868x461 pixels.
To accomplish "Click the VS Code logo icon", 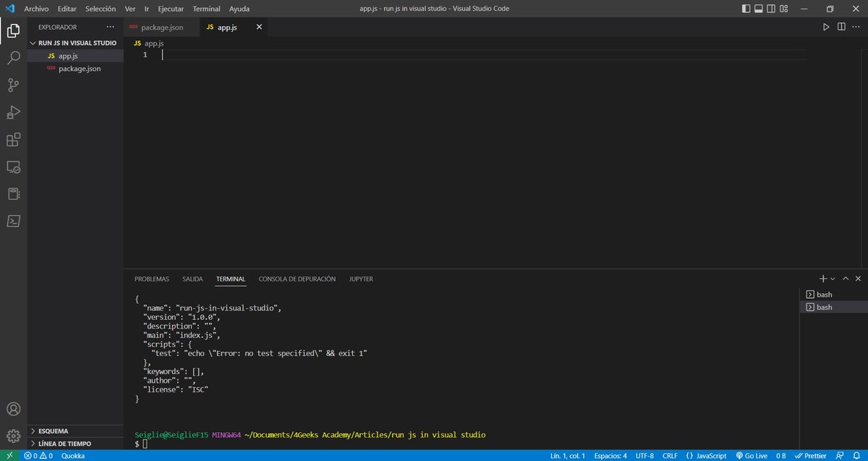I will (10, 9).
